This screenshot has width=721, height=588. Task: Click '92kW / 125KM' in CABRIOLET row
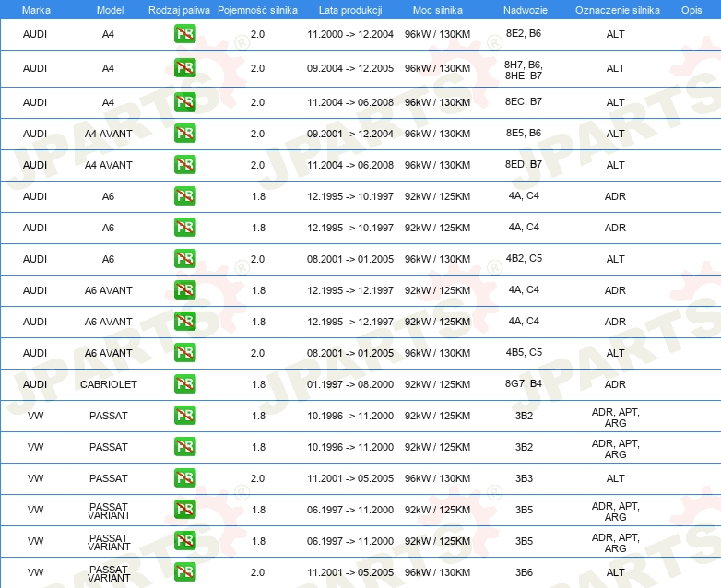[437, 384]
